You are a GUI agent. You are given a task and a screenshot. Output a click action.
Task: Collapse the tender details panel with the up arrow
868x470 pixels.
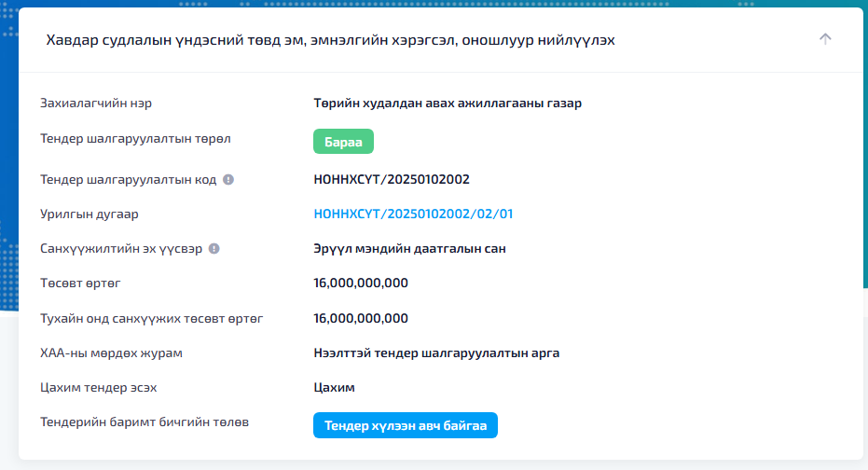[x=825, y=39]
